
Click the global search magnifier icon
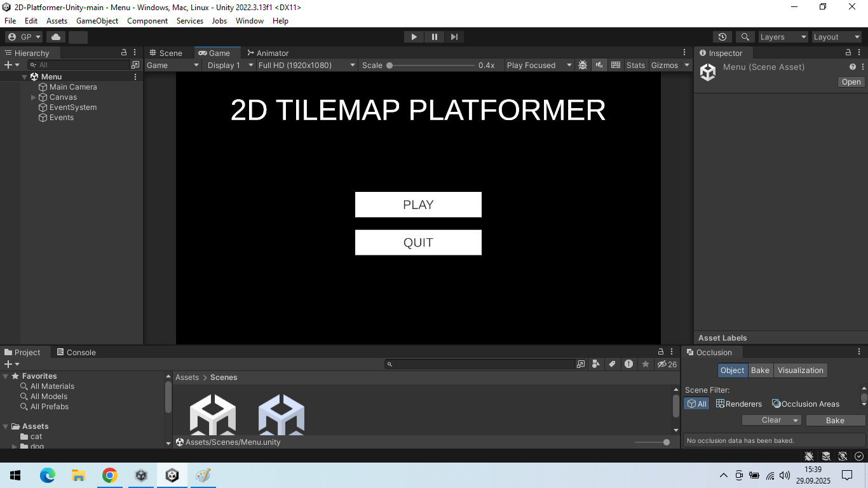[745, 37]
